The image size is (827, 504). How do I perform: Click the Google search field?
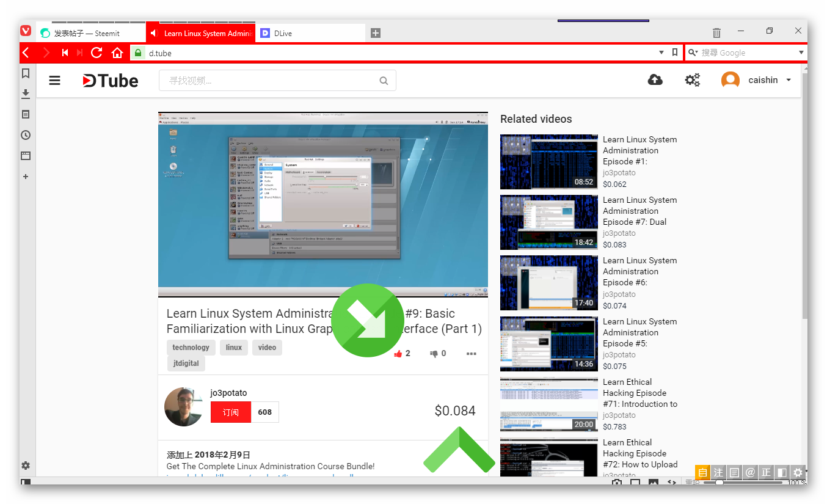click(x=745, y=53)
